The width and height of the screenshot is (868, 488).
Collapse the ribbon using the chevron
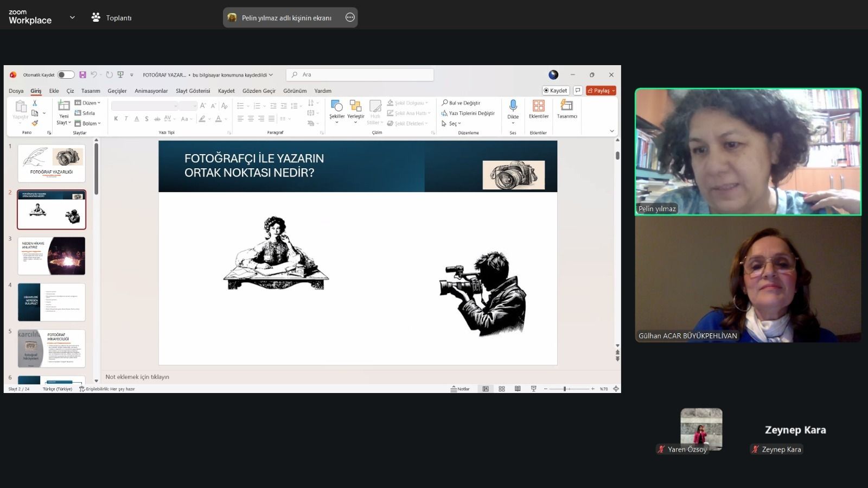click(x=612, y=131)
